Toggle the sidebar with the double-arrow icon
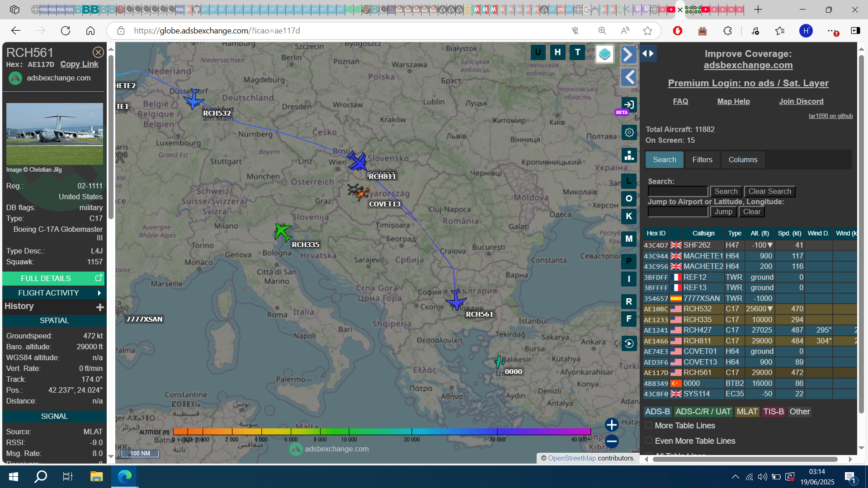Screen dimensions: 868x488 click(648, 53)
